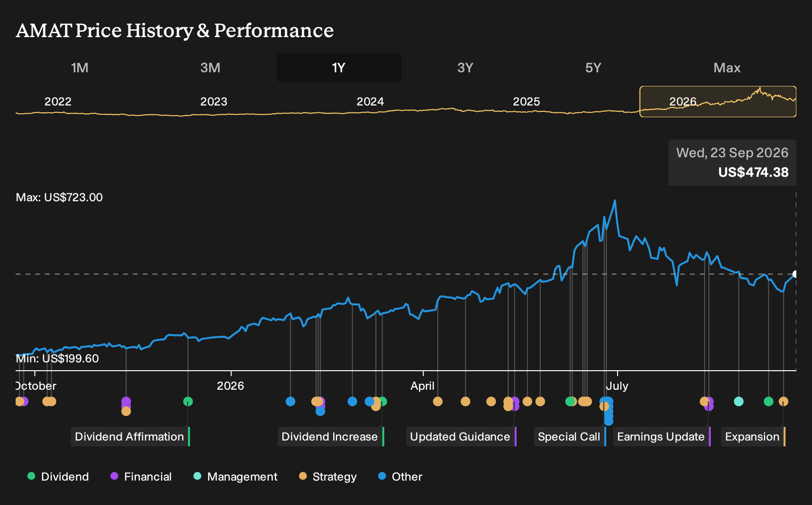The height and width of the screenshot is (505, 812).
Task: Click the April axis label
Action: (423, 386)
